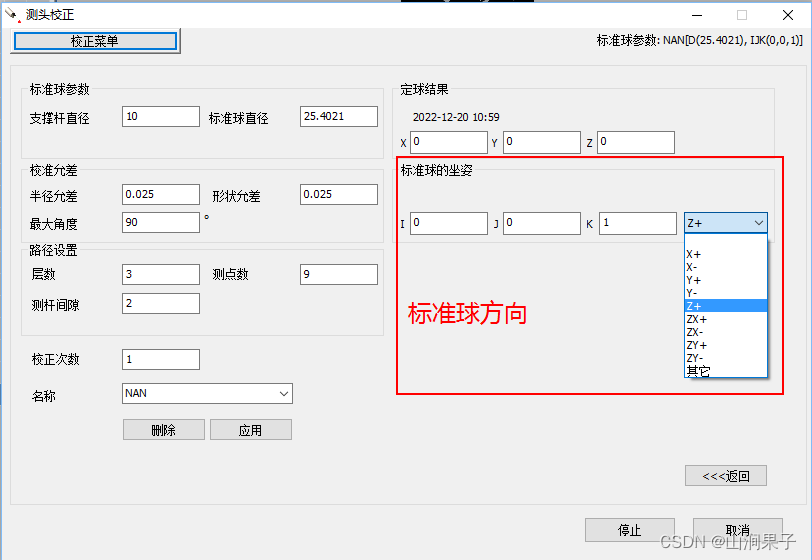The width and height of the screenshot is (812, 560).
Task: Edit the K vector field
Action: [x=638, y=223]
